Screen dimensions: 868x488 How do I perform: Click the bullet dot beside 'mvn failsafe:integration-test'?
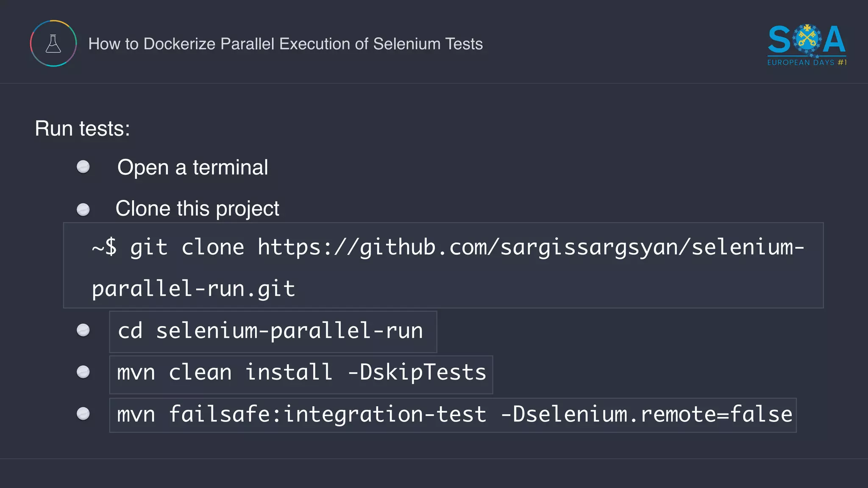83,413
